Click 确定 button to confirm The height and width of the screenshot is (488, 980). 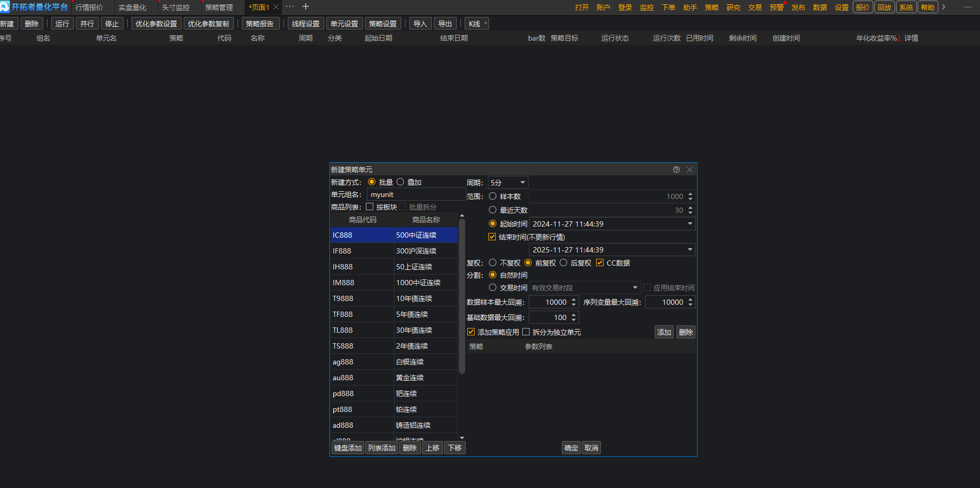click(571, 448)
